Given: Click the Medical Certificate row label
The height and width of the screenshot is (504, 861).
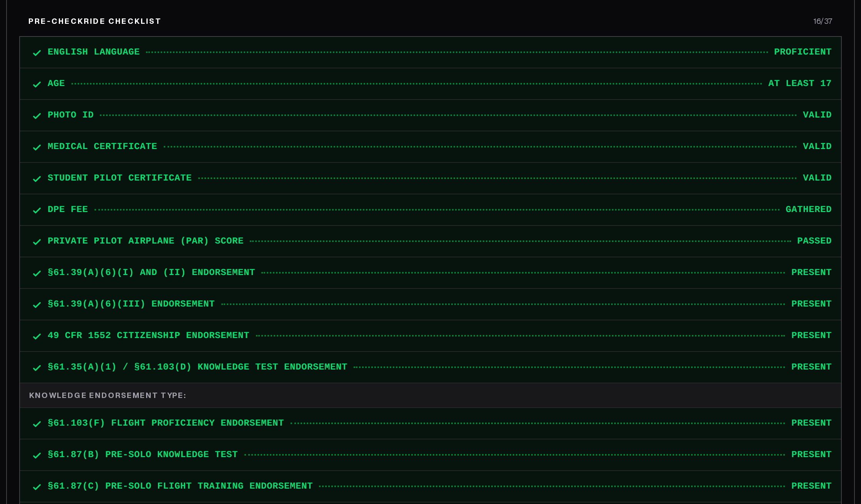Looking at the screenshot, I should pos(102,146).
